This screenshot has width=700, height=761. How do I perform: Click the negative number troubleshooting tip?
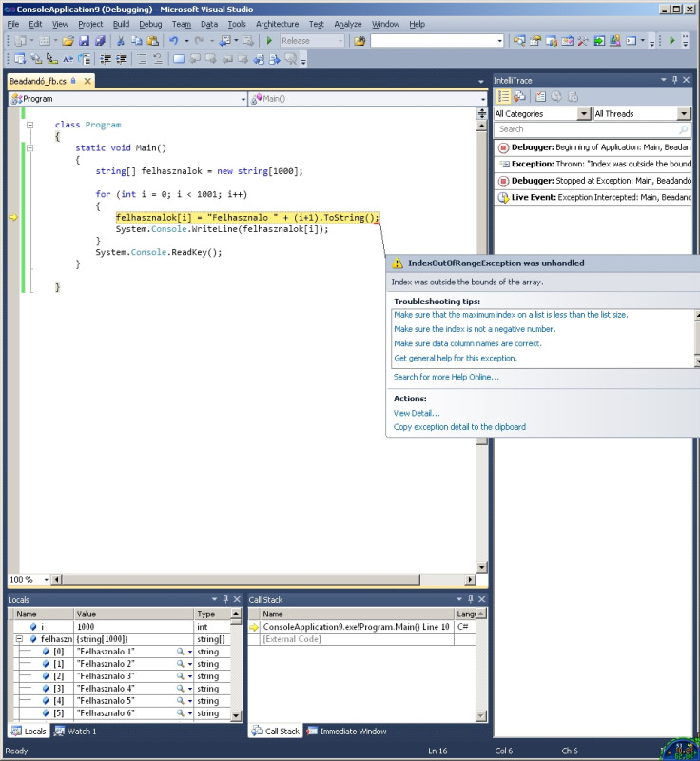tap(475, 329)
